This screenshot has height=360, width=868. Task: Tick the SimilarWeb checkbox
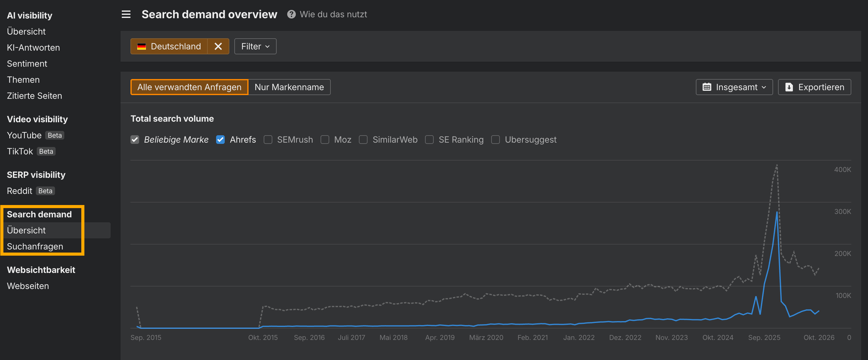(x=363, y=140)
